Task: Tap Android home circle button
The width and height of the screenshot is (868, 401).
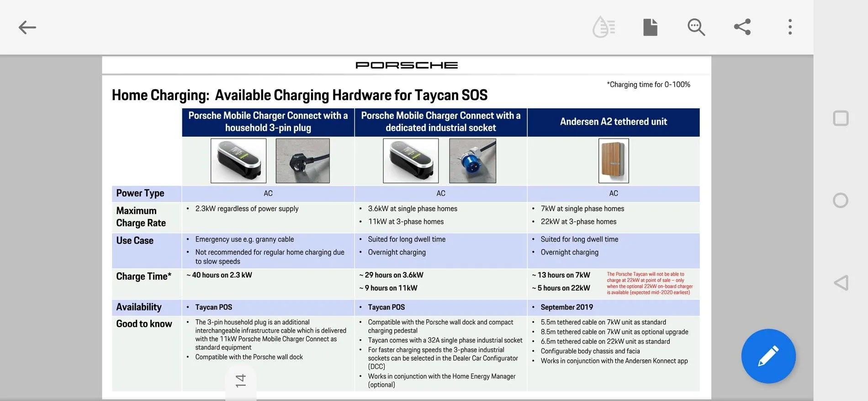Action: pyautogui.click(x=841, y=200)
